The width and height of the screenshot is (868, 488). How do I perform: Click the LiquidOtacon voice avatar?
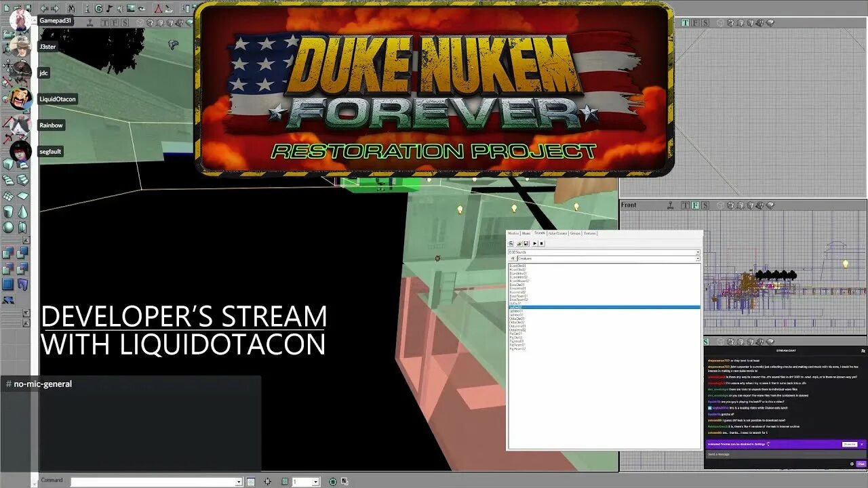[x=20, y=99]
